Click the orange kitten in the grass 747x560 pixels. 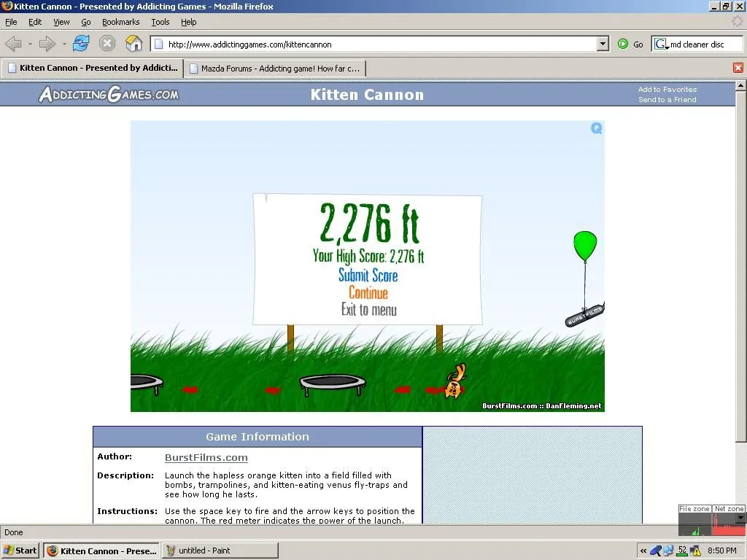point(454,382)
